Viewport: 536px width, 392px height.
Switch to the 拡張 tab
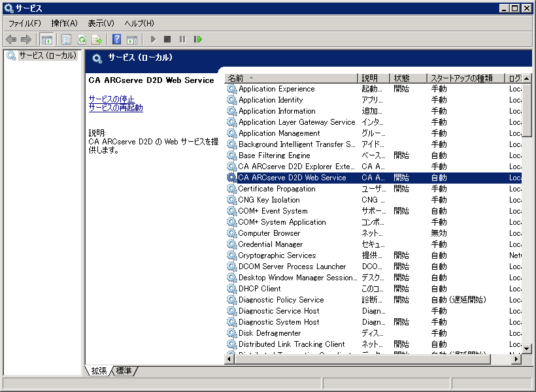click(99, 371)
